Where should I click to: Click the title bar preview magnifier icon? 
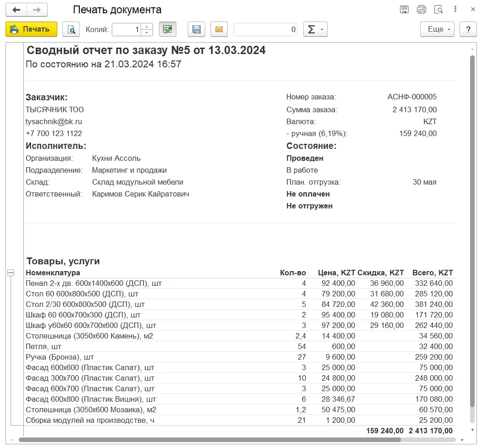438,10
